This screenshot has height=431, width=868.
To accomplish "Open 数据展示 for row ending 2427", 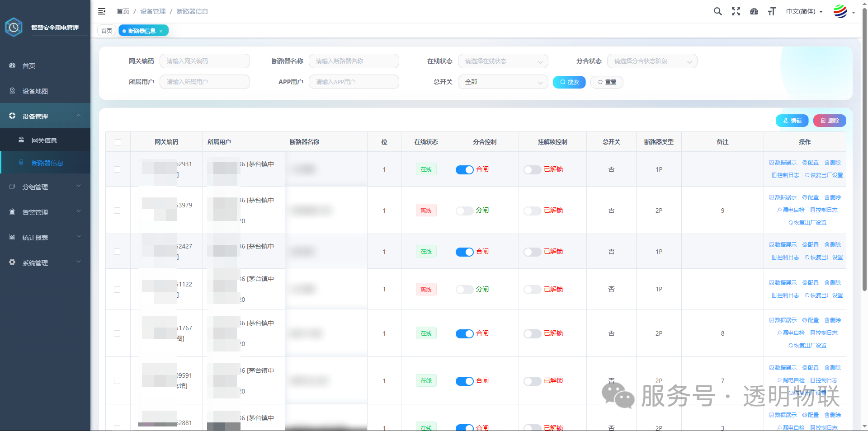I will tap(783, 245).
